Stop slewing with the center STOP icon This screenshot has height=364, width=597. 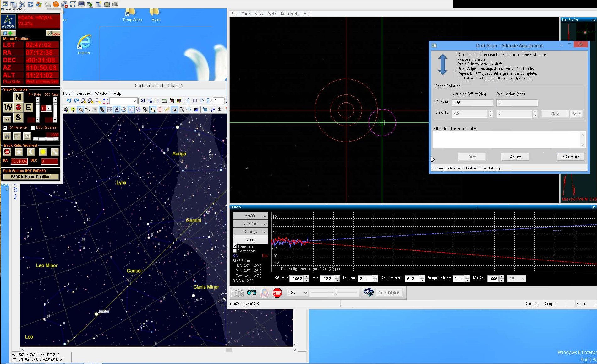18,108
